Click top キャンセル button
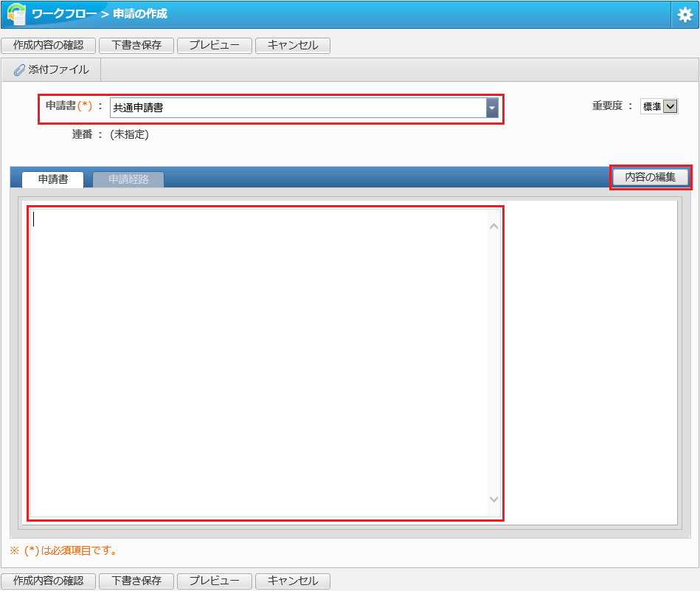Screen dimensions: 700x591 click(x=293, y=45)
